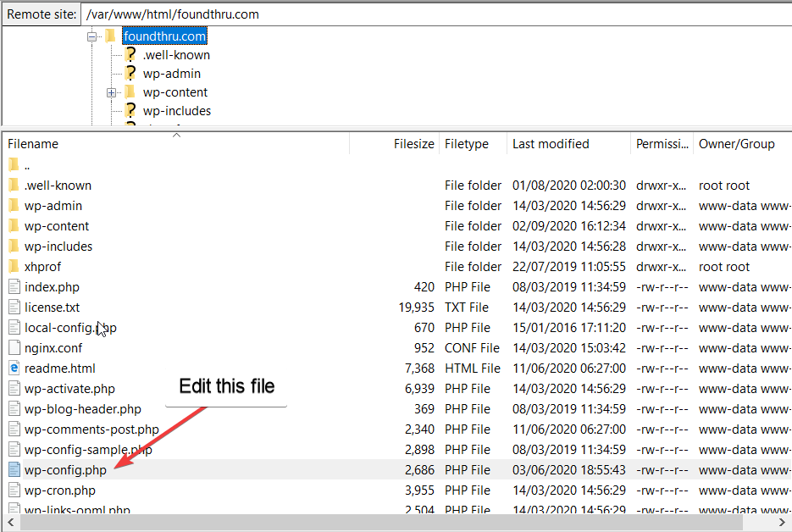792x532 pixels.
Task: Click the readme.html browser file icon
Action: click(x=14, y=369)
